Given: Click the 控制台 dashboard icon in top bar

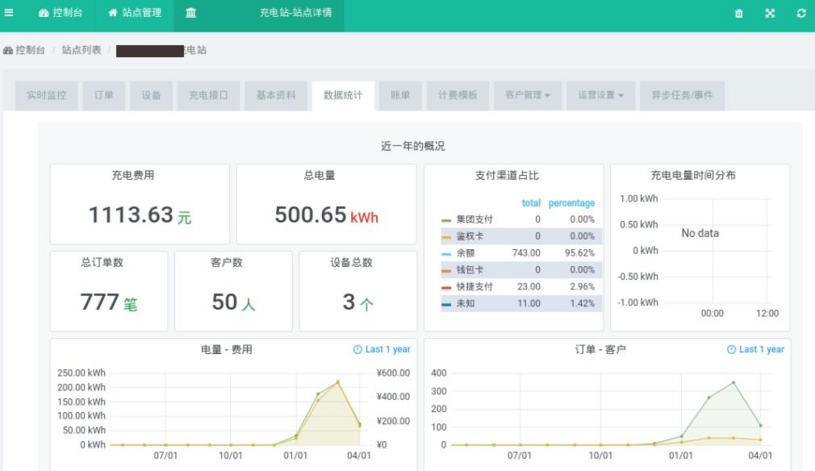Looking at the screenshot, I should click(x=44, y=13).
